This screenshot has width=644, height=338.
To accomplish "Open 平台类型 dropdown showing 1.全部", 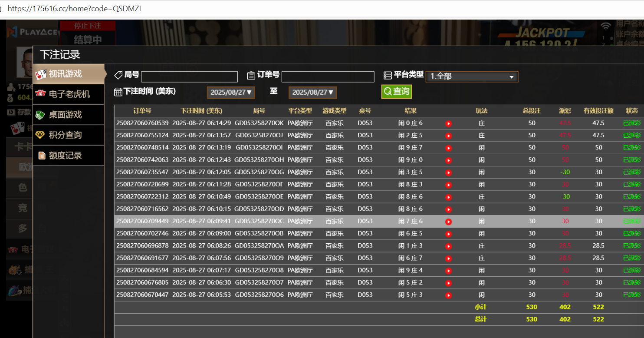I will (x=472, y=76).
